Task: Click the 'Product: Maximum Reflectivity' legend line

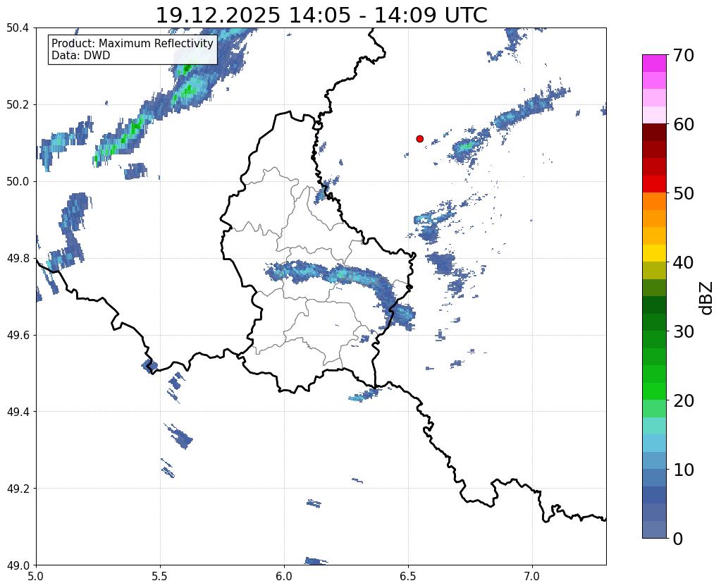Action: click(133, 43)
